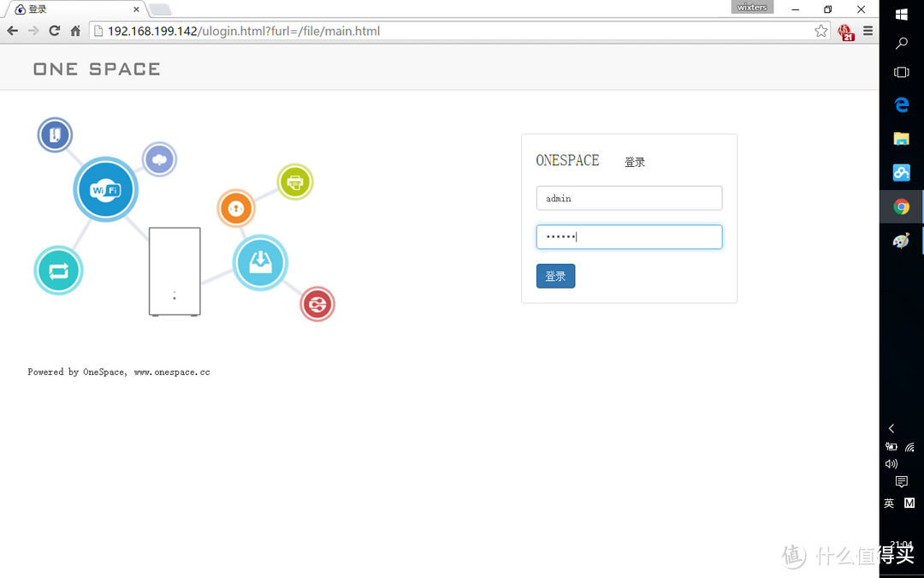Click the wixters profile button
The height and width of the screenshot is (578, 924).
click(752, 8)
